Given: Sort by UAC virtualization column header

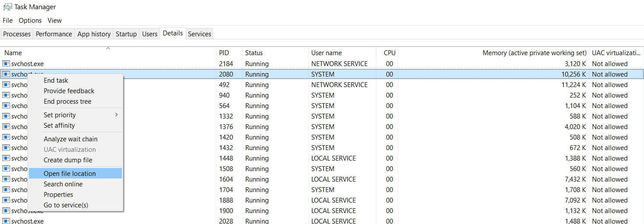Looking at the screenshot, I should (x=616, y=52).
